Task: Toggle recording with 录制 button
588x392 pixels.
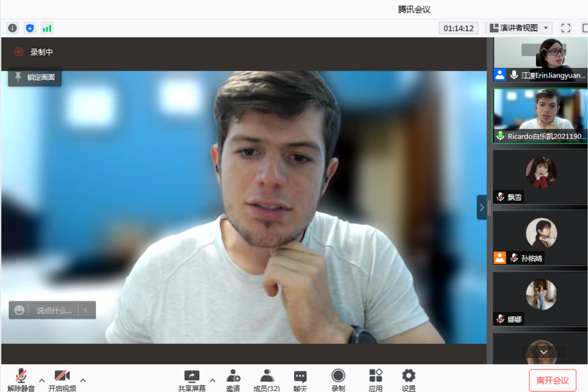Action: pyautogui.click(x=338, y=379)
